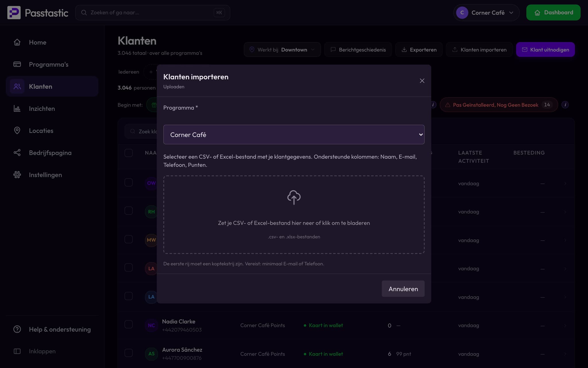
Task: Click the Help & ondersteuning question icon
Action: tap(17, 329)
